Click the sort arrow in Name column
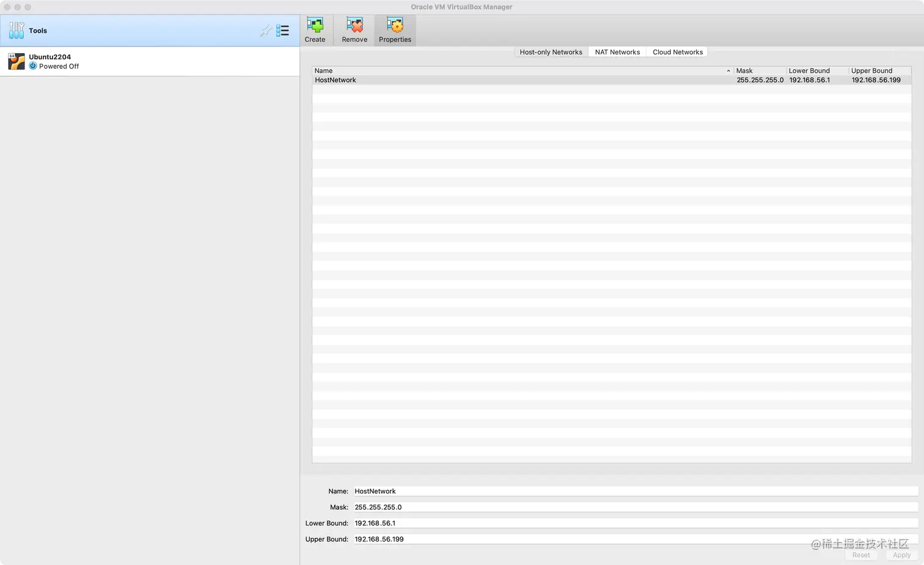 pos(728,71)
